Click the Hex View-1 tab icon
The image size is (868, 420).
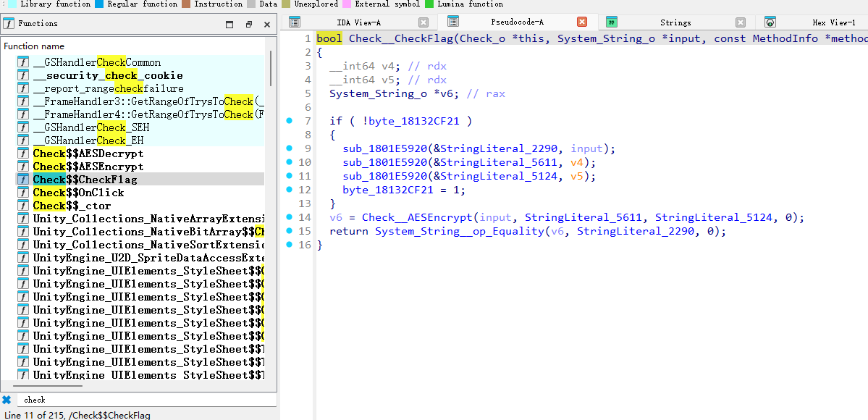(x=770, y=22)
